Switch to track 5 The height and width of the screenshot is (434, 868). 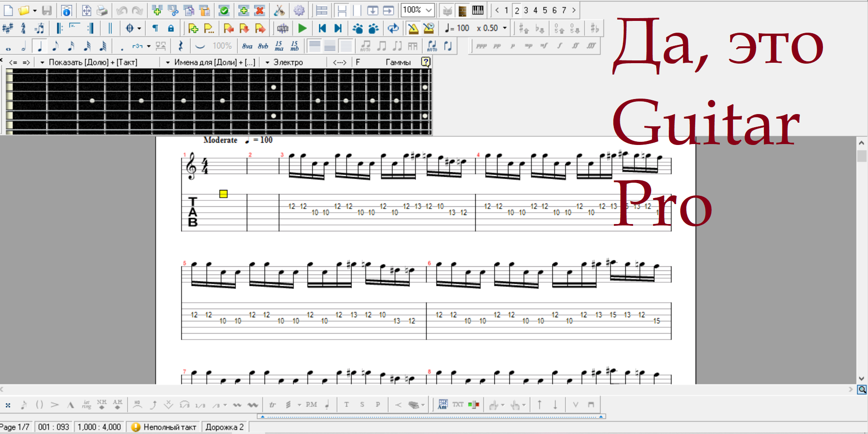[545, 10]
